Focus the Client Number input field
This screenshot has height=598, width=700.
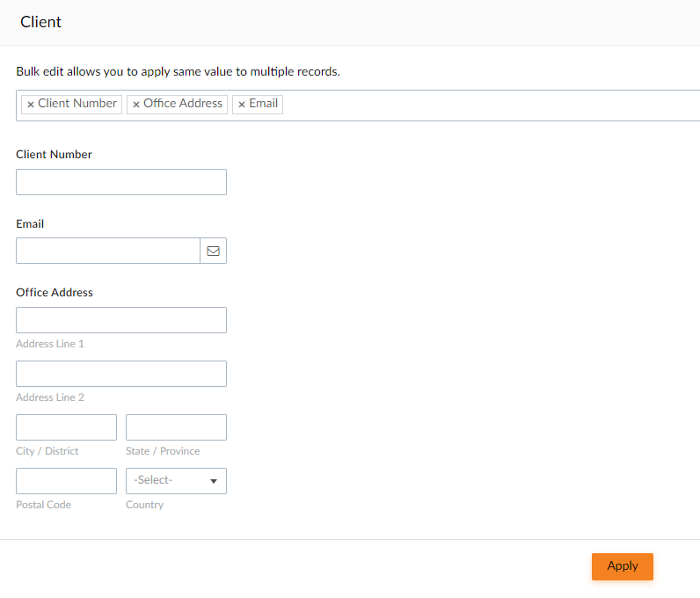(x=121, y=182)
